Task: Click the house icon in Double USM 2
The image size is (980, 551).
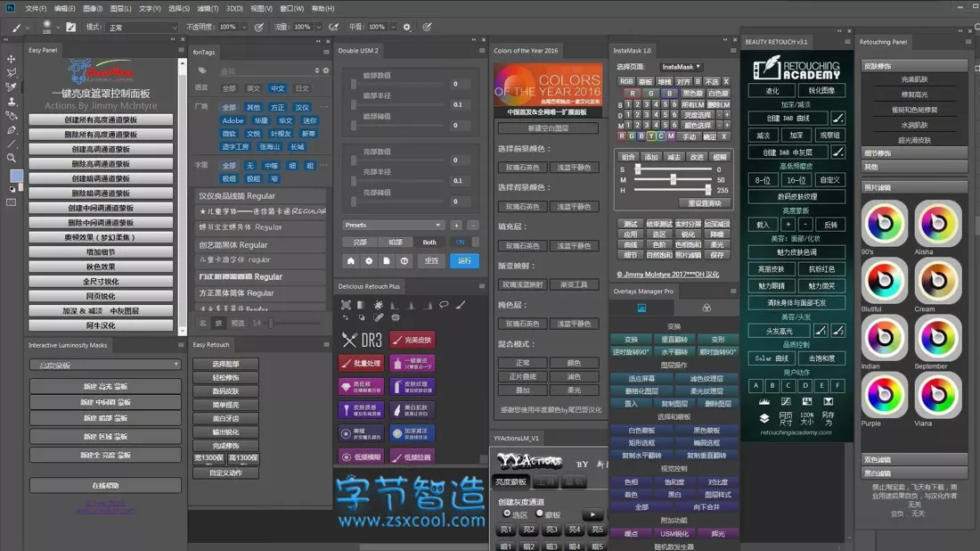Action: coord(351,261)
